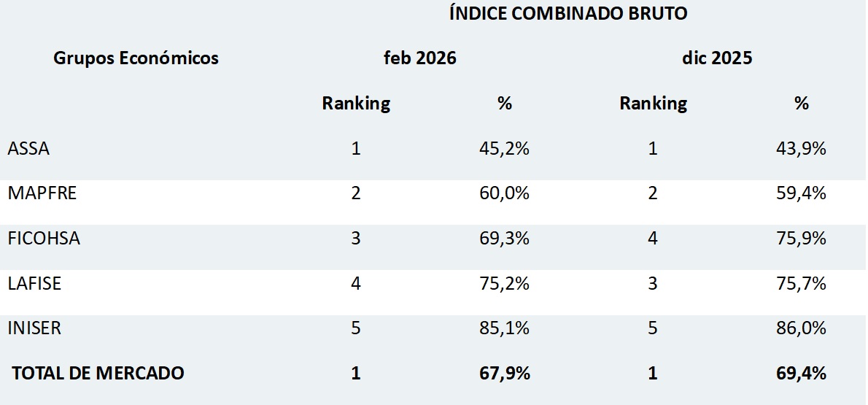Viewport: 868px width, 405px height.
Task: Click the ÍNDICE COMBINADO BRUTO title
Action: pos(568,13)
